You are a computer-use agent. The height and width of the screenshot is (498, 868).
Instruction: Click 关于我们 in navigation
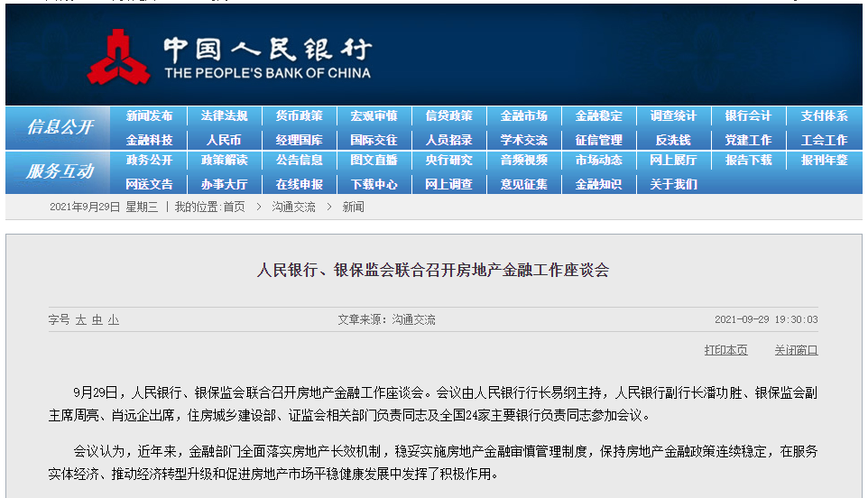tap(673, 184)
